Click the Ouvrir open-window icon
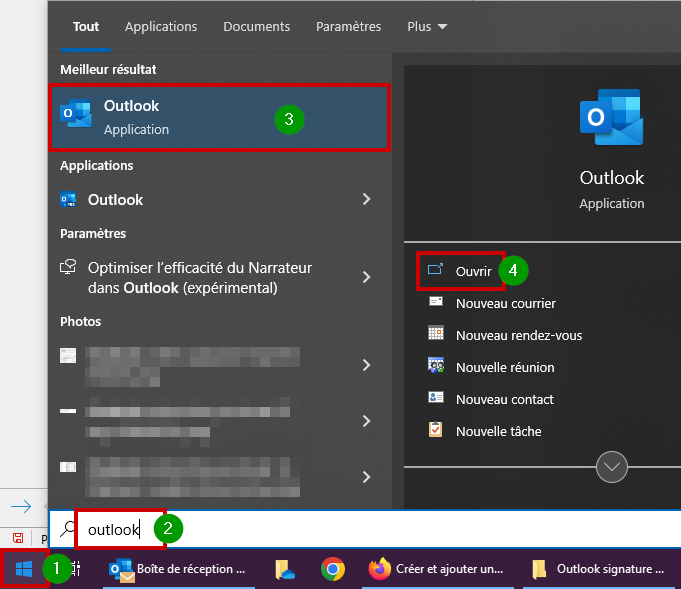Viewport: 681px width, 589px height. (x=435, y=269)
